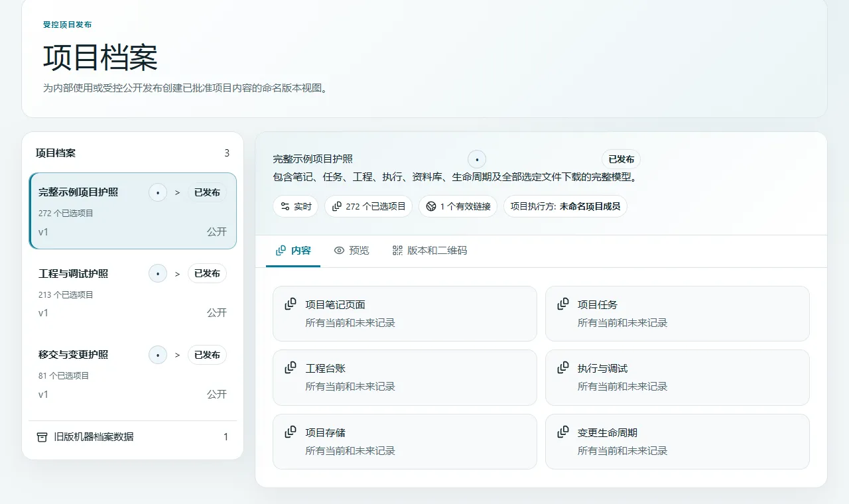849x504 pixels.
Task: Open the 旧版机器档案数据 section
Action: pyautogui.click(x=133, y=437)
